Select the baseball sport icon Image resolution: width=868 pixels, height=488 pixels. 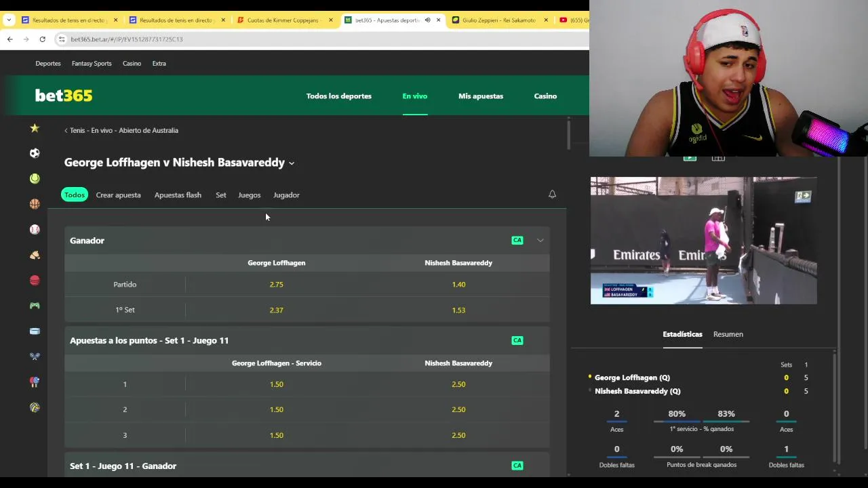click(35, 229)
